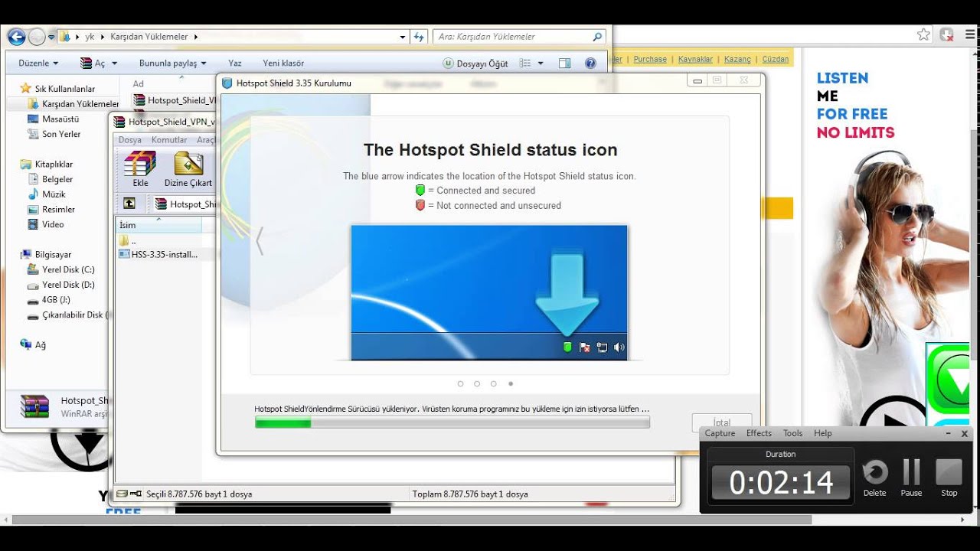The image size is (980, 551).
Task: Open Explorer help question mark icon
Action: (x=590, y=64)
